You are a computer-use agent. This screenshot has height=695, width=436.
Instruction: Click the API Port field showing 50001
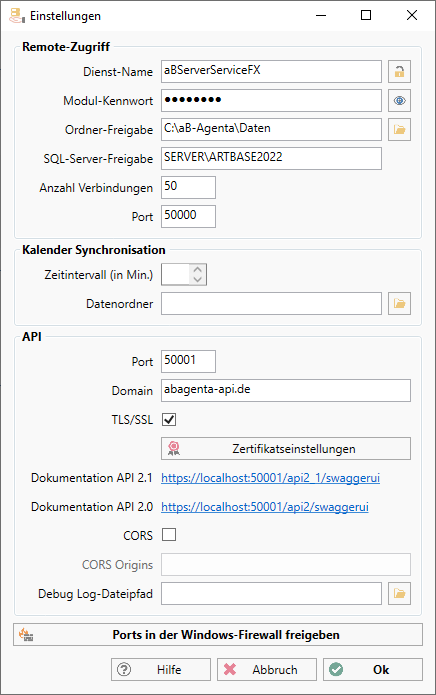click(188, 361)
